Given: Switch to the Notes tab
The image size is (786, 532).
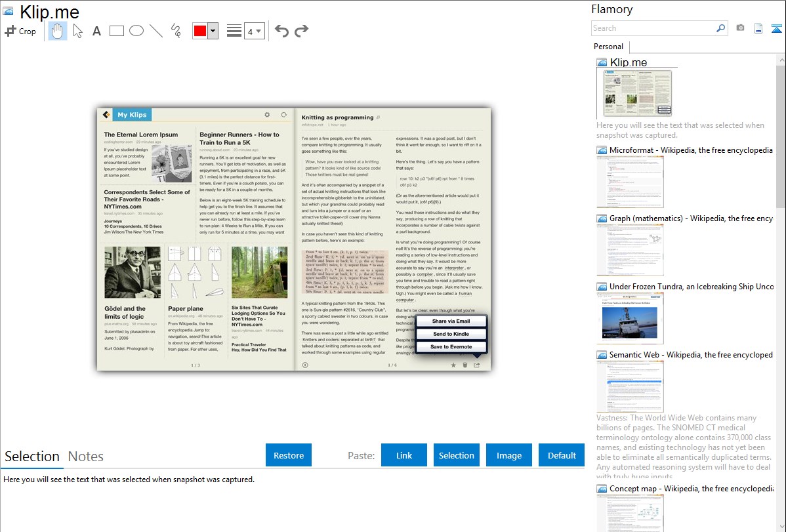Looking at the screenshot, I should click(x=86, y=457).
